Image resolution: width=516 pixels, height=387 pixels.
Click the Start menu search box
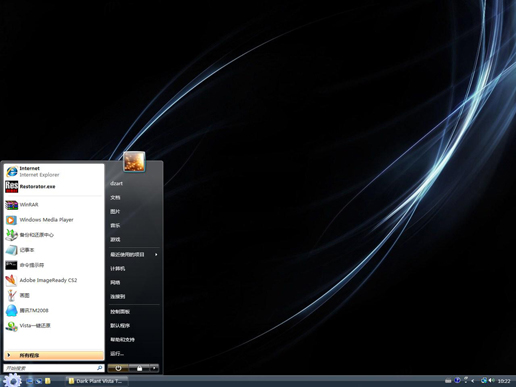click(54, 368)
